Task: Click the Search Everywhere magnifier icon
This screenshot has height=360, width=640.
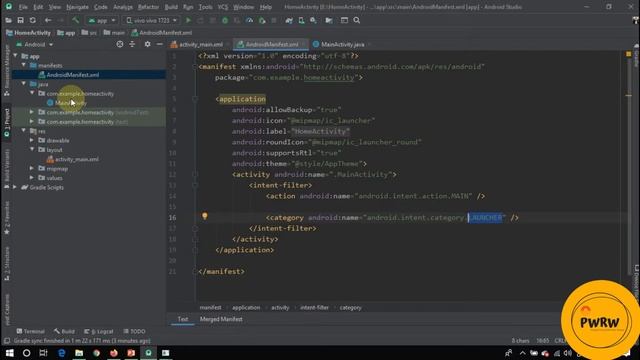Action: pos(357,20)
